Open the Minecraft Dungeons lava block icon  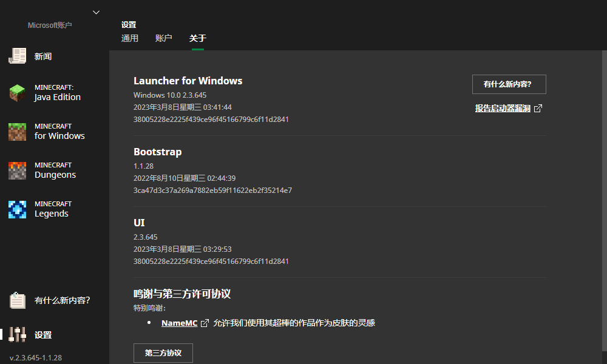point(18,170)
